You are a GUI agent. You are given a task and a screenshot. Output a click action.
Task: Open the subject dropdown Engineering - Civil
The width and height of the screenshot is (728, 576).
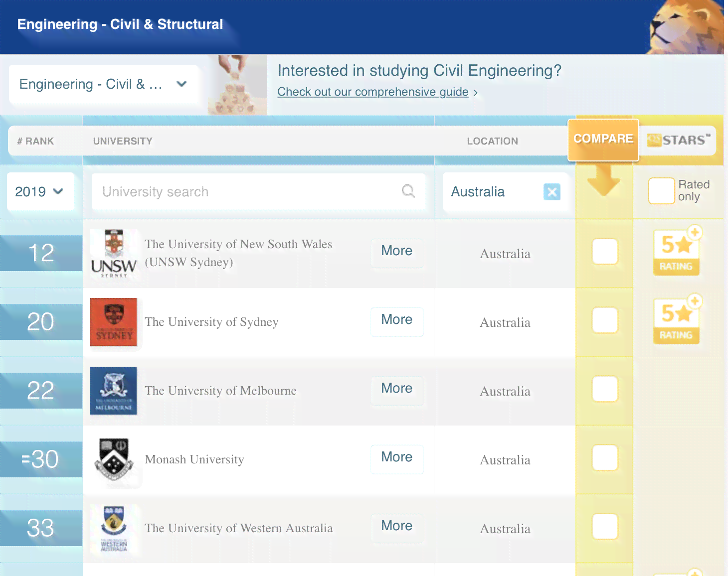pyautogui.click(x=104, y=84)
